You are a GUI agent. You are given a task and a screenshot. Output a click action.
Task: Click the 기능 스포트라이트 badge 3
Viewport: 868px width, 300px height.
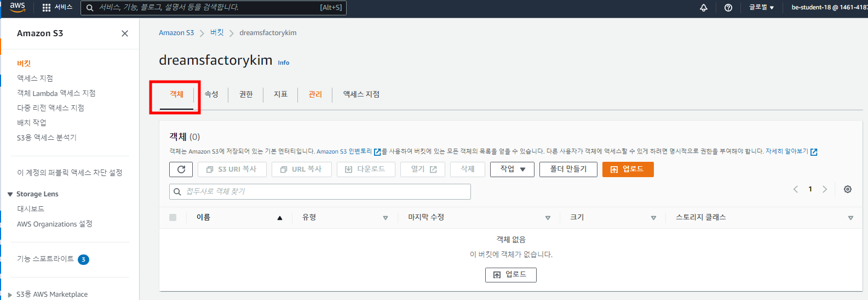point(83,259)
